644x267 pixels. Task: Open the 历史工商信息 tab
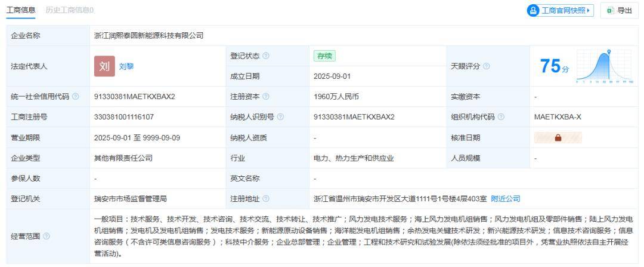pos(69,10)
